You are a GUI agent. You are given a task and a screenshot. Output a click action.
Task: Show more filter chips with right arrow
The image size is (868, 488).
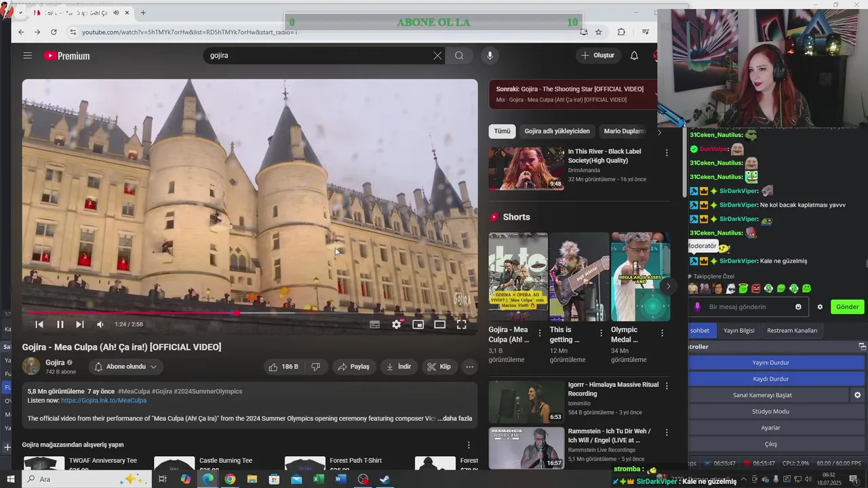659,131
